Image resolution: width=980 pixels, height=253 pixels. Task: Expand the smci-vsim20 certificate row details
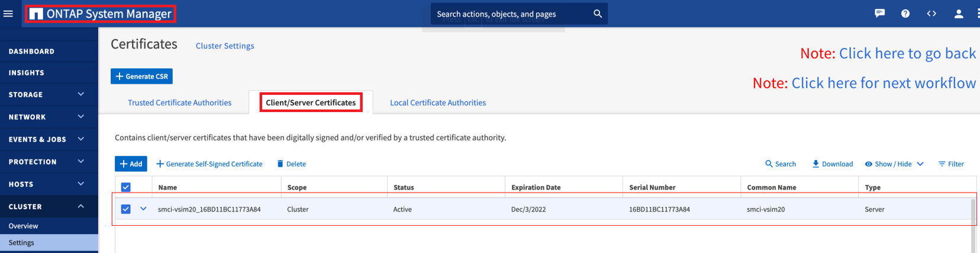143,209
